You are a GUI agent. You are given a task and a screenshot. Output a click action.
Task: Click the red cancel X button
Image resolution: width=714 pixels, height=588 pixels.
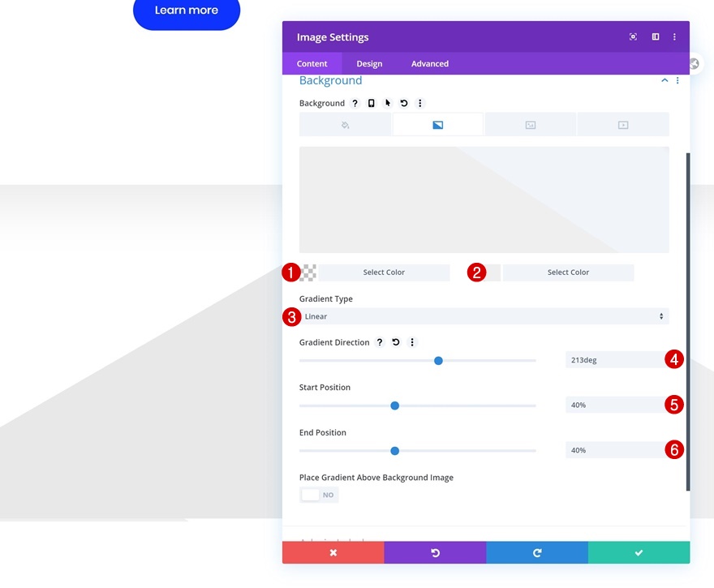(333, 552)
